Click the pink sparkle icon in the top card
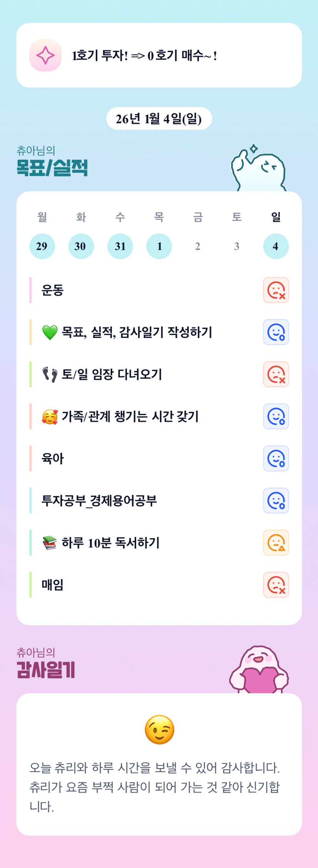318x868 pixels. click(x=45, y=55)
